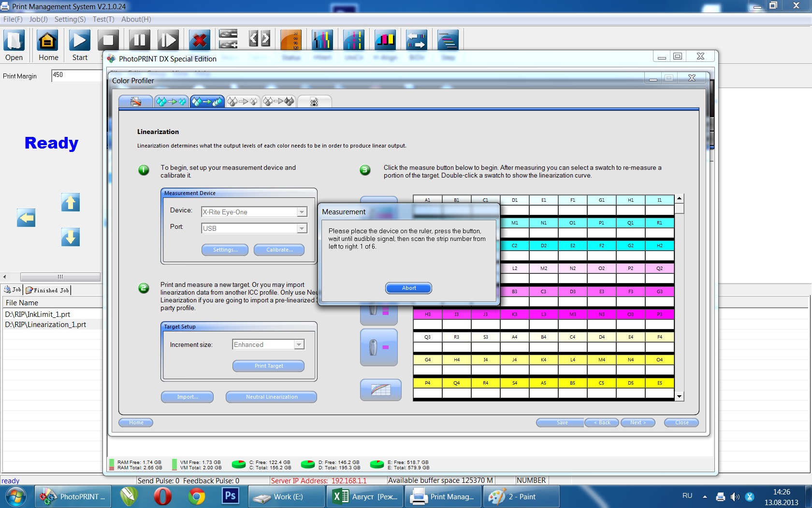Abort the measurement in the dialog
The width and height of the screenshot is (812, 508).
coord(408,288)
